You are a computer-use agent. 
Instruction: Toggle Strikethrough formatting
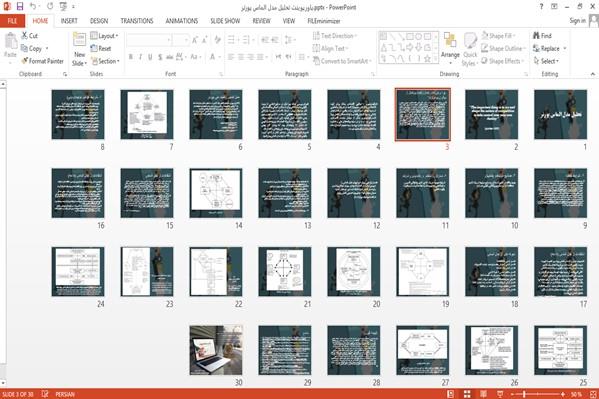point(169,57)
